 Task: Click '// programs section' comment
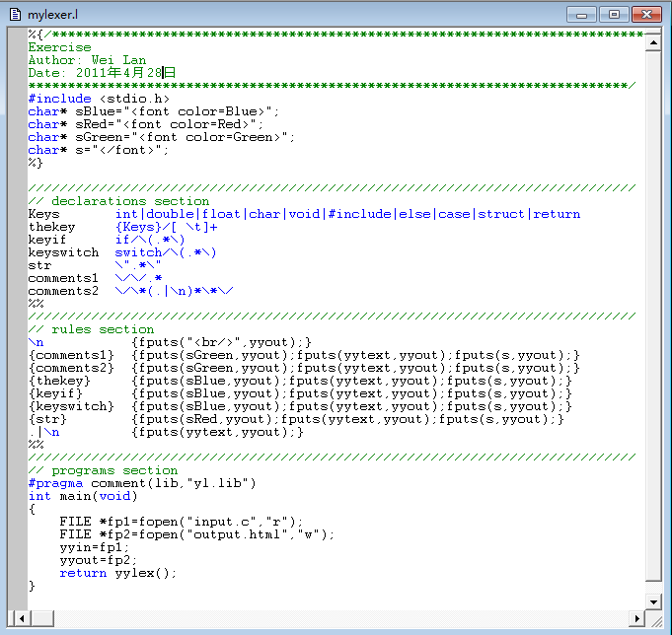103,470
